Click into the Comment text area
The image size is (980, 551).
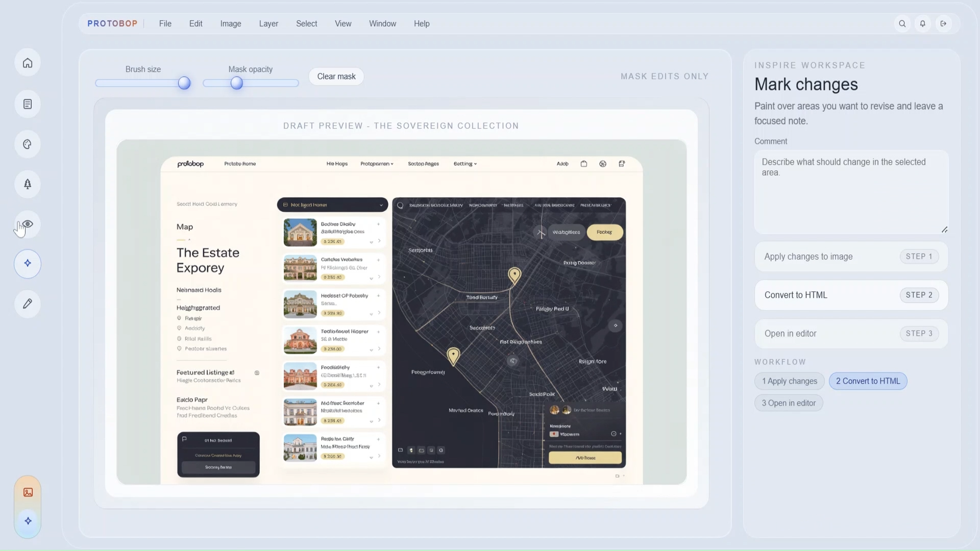pyautogui.click(x=851, y=192)
